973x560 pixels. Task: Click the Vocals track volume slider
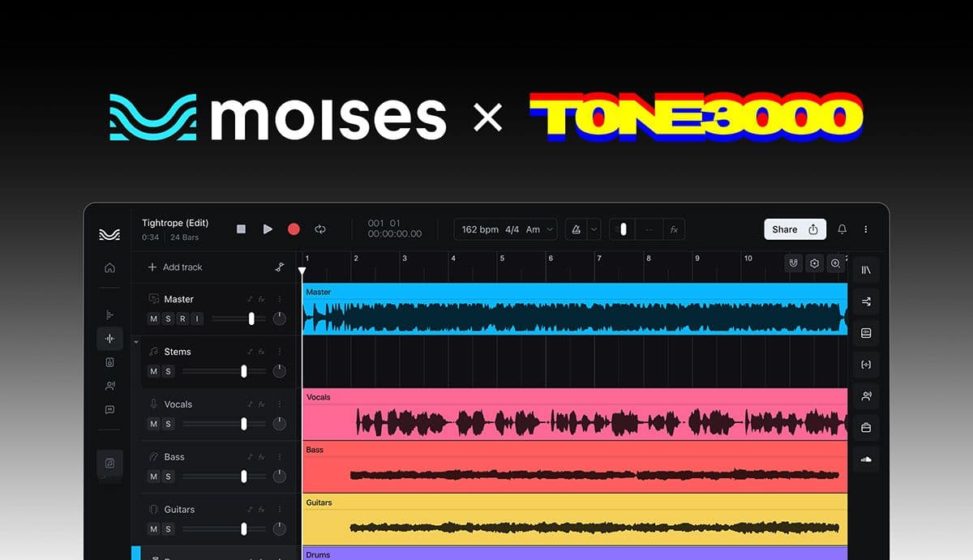coord(224,424)
